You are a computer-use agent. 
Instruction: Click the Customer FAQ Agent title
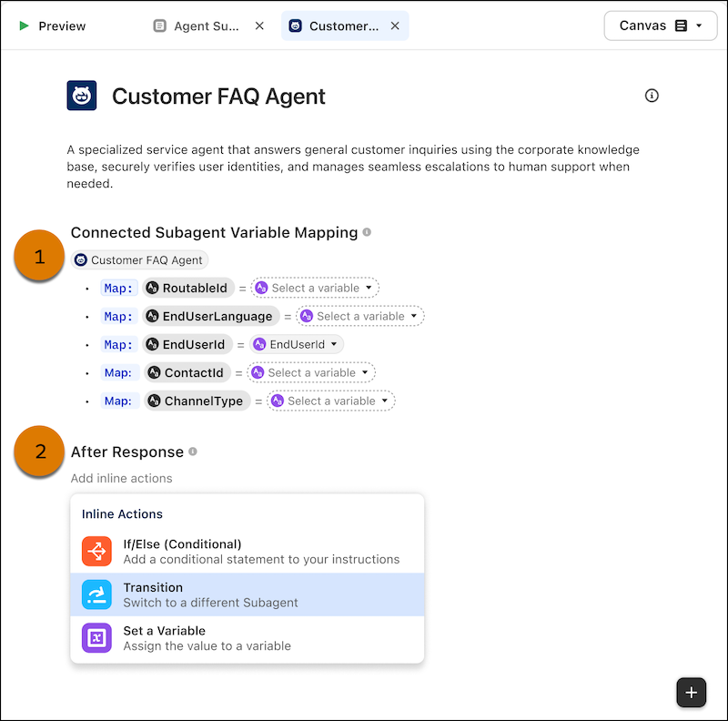tap(218, 96)
